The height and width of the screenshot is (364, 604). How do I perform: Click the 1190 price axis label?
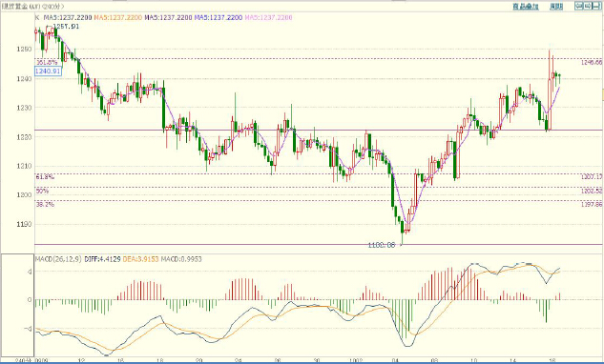24,224
